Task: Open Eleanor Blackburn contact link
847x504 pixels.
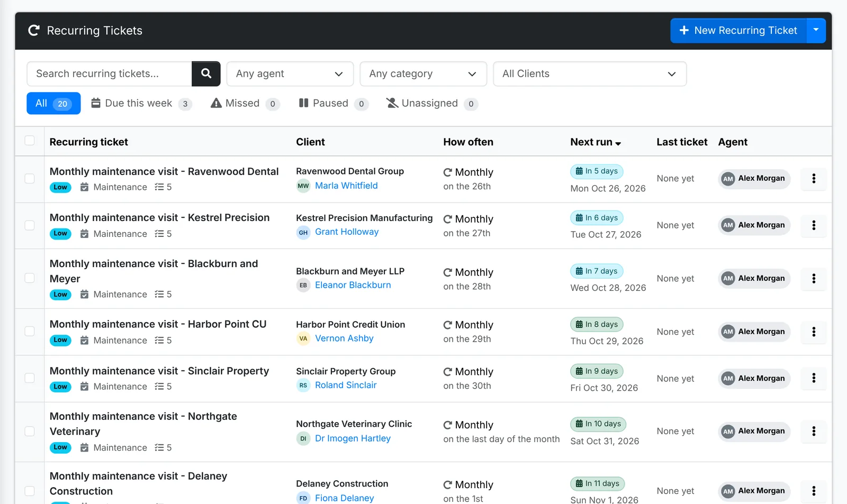Action: pos(353,285)
